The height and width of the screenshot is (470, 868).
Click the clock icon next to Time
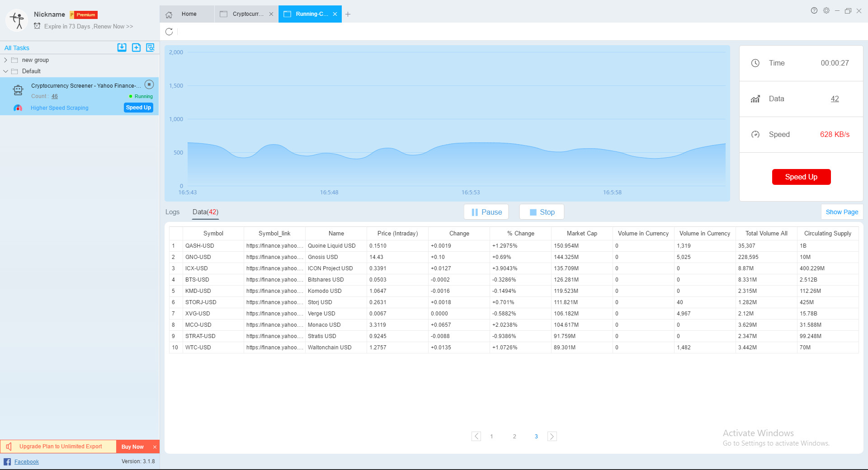point(755,63)
